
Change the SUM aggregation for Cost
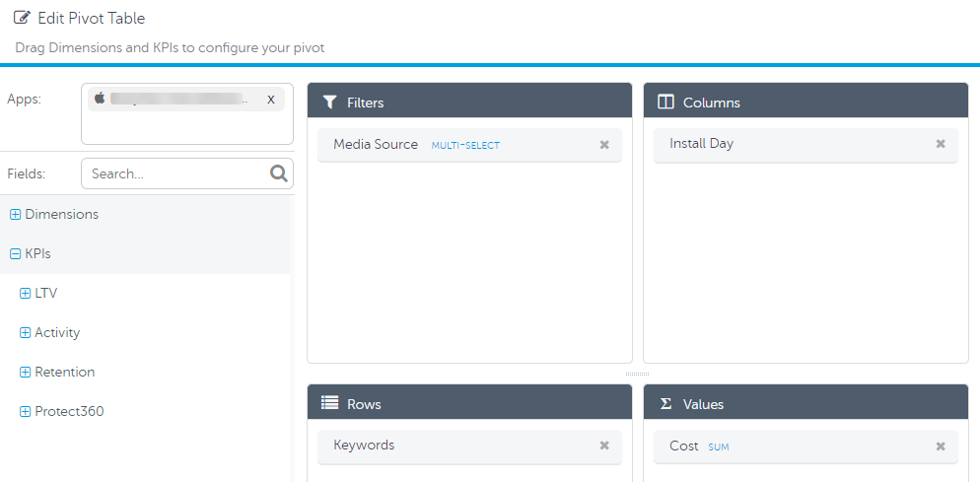pos(719,448)
